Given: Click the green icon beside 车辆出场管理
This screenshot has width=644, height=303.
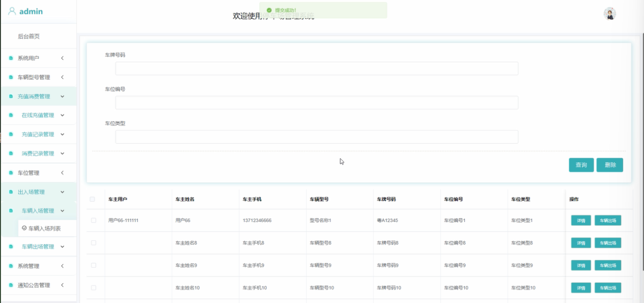Looking at the screenshot, I should point(11,247).
